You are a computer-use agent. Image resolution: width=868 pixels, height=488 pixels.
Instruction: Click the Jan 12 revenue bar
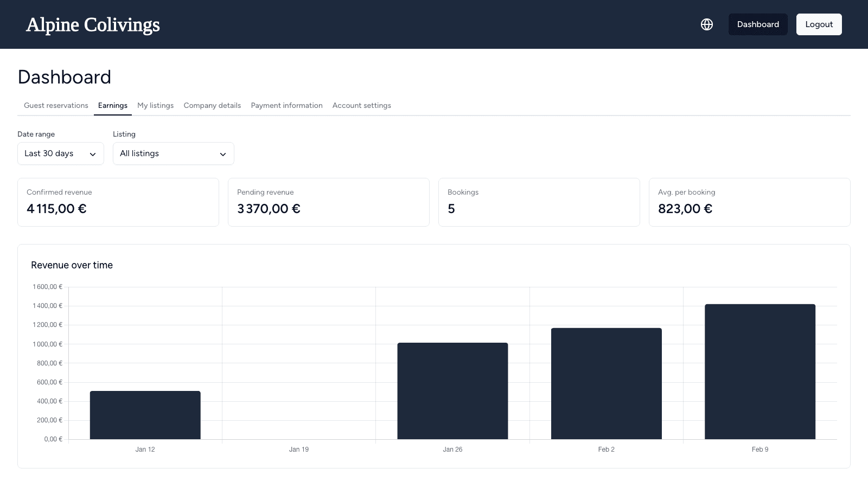(145, 415)
